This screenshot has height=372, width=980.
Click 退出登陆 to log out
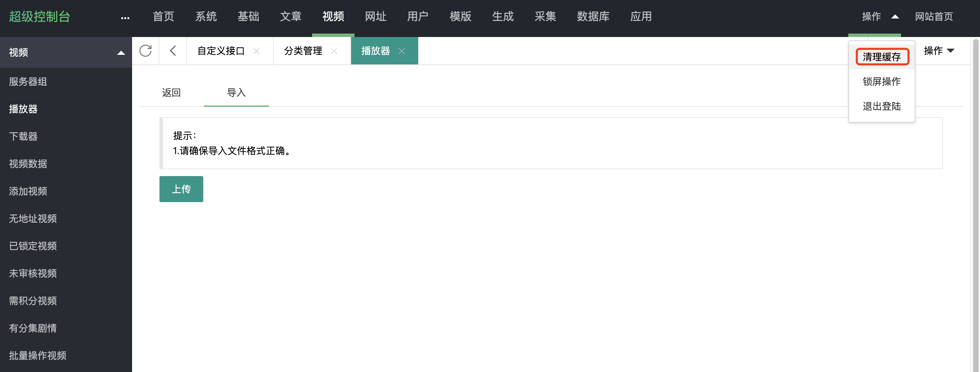point(881,106)
